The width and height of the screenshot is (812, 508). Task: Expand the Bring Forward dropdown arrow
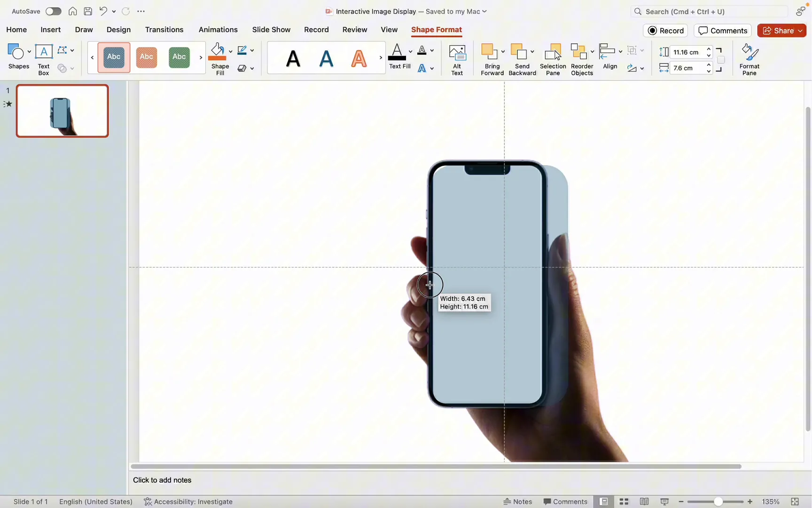pos(503,51)
